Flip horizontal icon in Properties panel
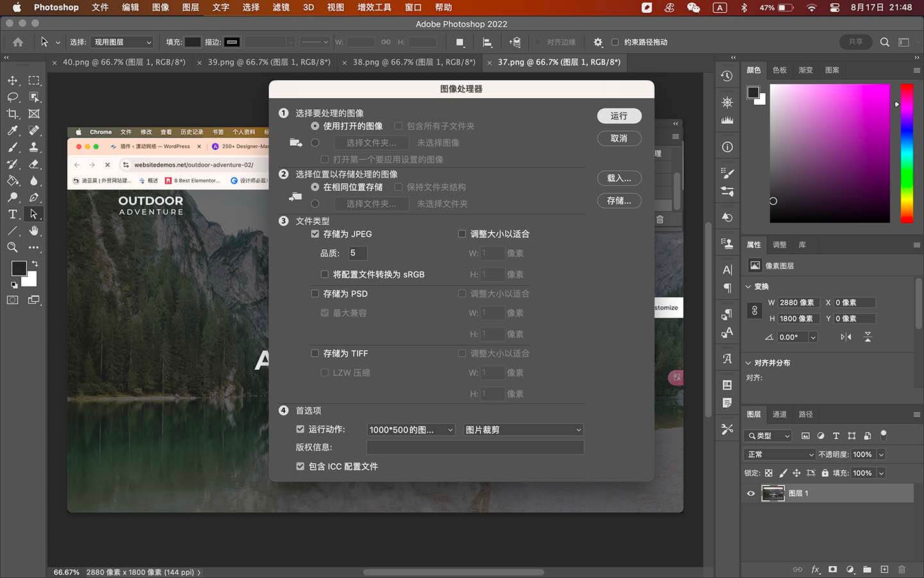This screenshot has width=924, height=578. pos(846,337)
